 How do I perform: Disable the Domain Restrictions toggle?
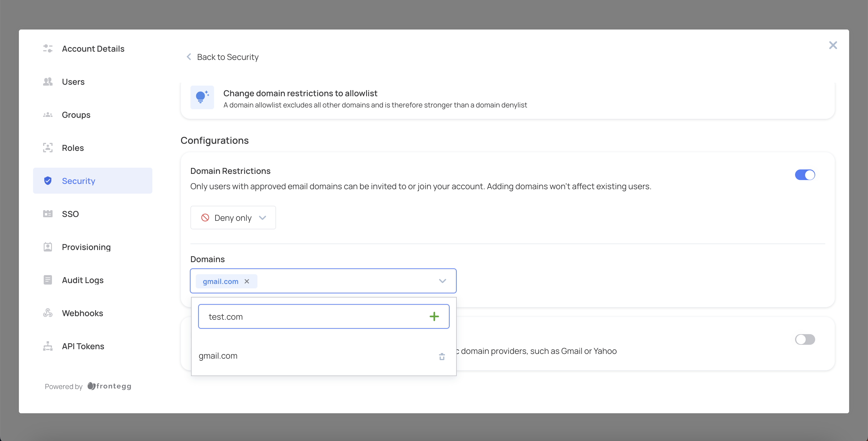pyautogui.click(x=805, y=175)
